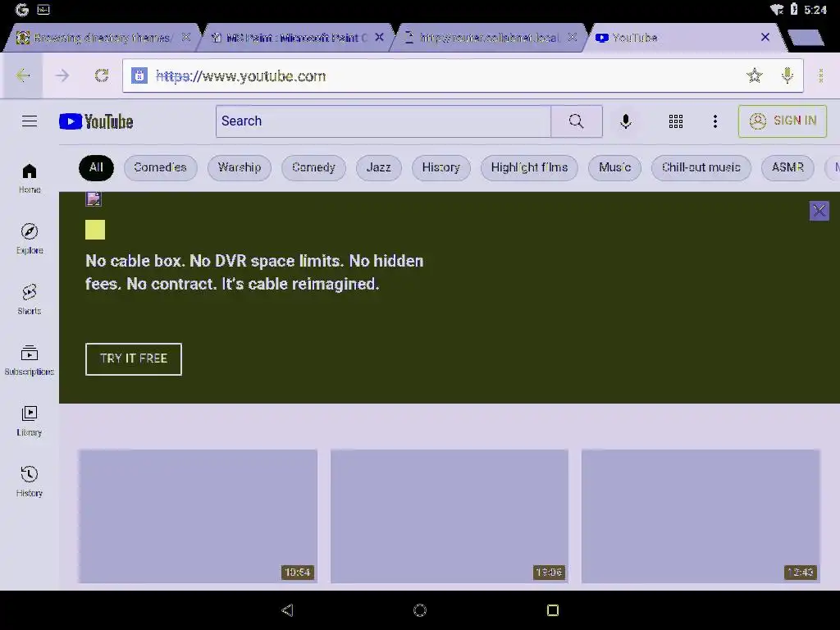Click the yellow square in promo banner
This screenshot has width=840, height=630.
(95, 230)
